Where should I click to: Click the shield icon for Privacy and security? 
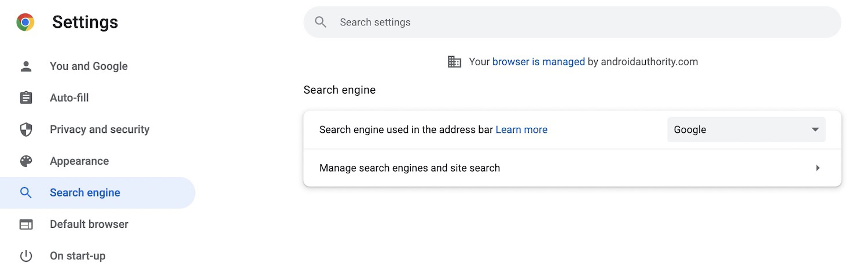(26, 129)
